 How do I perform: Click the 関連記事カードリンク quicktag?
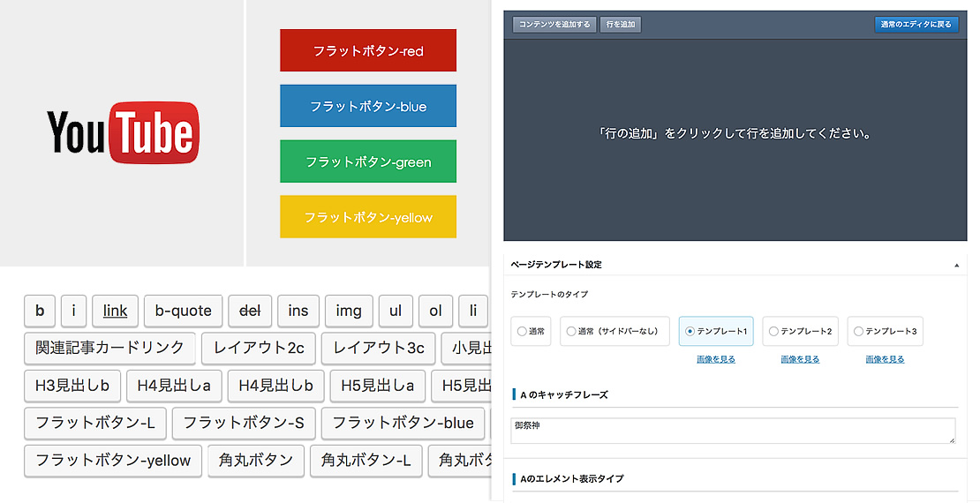[110, 348]
